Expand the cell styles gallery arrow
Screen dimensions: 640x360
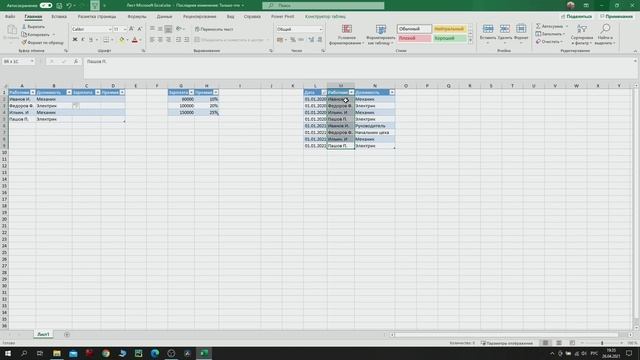coord(470,40)
